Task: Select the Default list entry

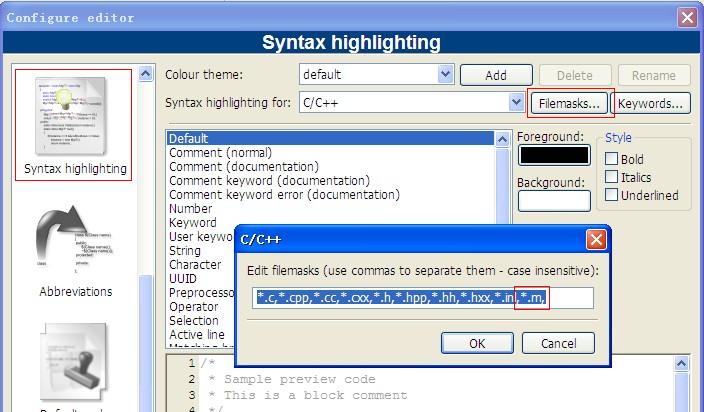Action: [330, 138]
